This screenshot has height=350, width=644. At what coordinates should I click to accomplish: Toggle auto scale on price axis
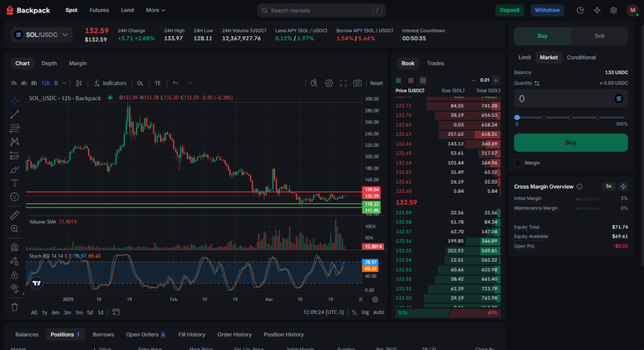click(379, 312)
